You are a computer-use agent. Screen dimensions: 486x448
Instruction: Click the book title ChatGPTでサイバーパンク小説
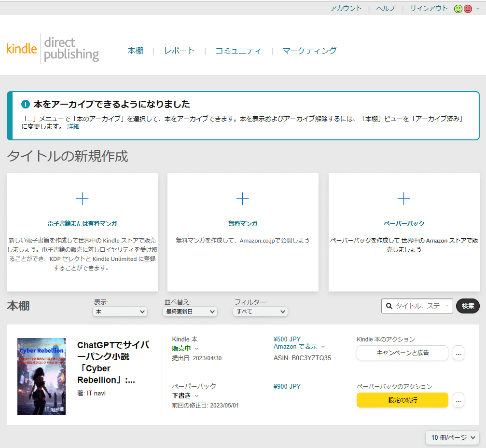pos(113,363)
